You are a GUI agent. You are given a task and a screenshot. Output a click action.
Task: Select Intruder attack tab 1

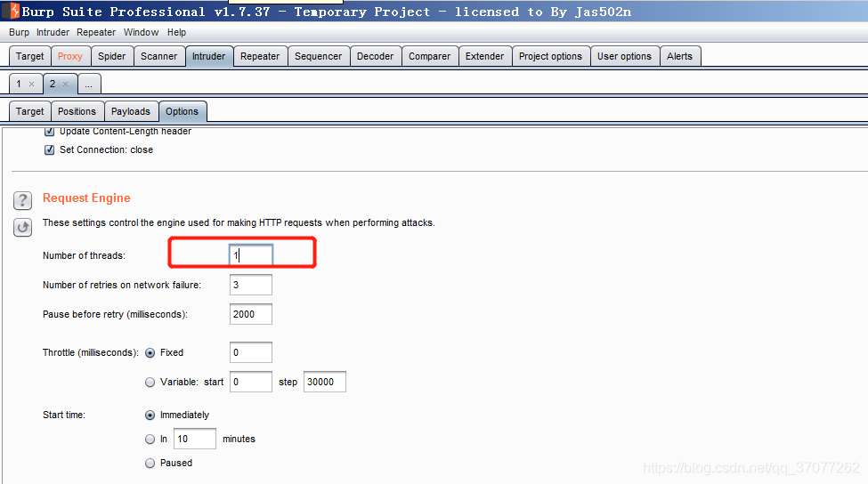point(19,85)
